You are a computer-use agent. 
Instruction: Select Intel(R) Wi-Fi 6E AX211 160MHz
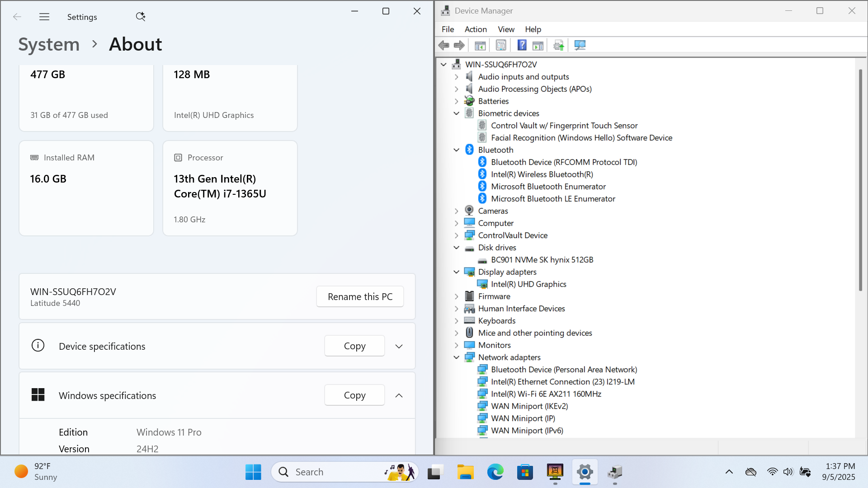(546, 394)
